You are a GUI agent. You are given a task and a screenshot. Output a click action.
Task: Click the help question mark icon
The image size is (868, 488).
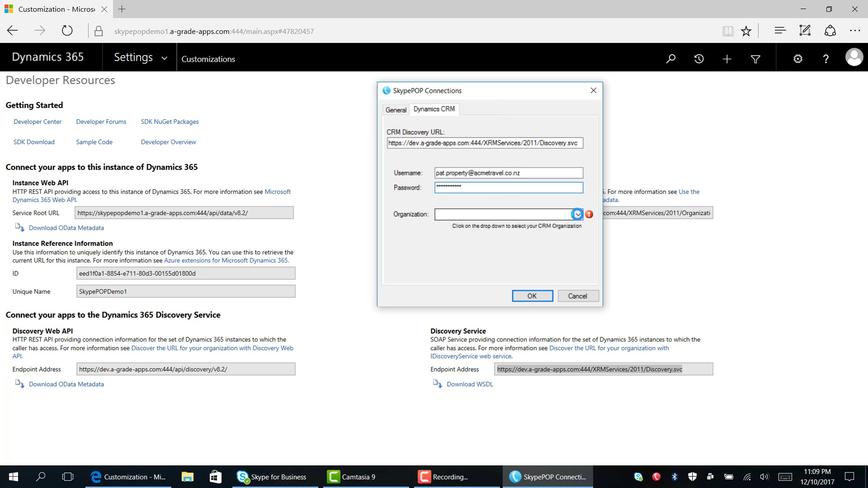[x=826, y=59]
